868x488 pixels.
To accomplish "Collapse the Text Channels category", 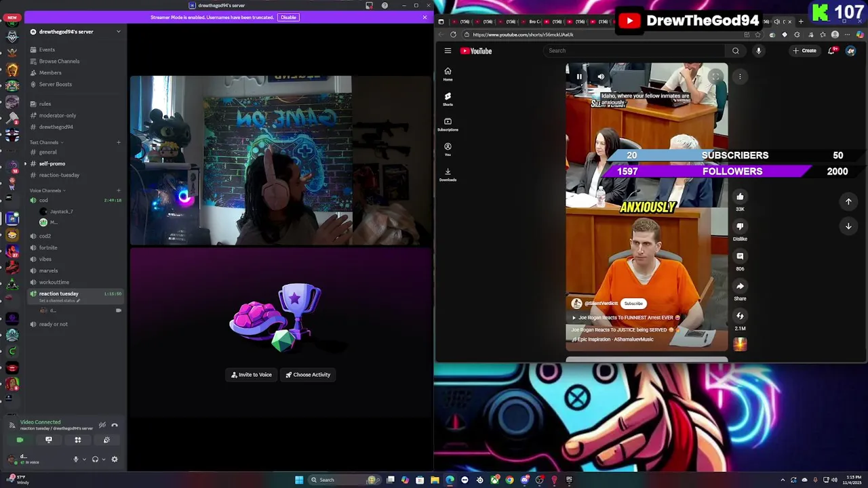I will tap(46, 142).
